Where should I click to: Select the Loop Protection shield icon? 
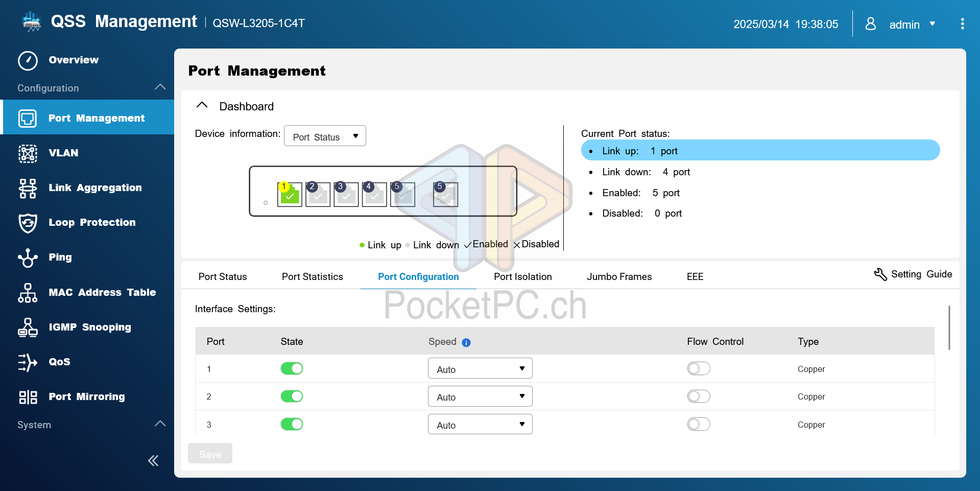click(x=28, y=223)
